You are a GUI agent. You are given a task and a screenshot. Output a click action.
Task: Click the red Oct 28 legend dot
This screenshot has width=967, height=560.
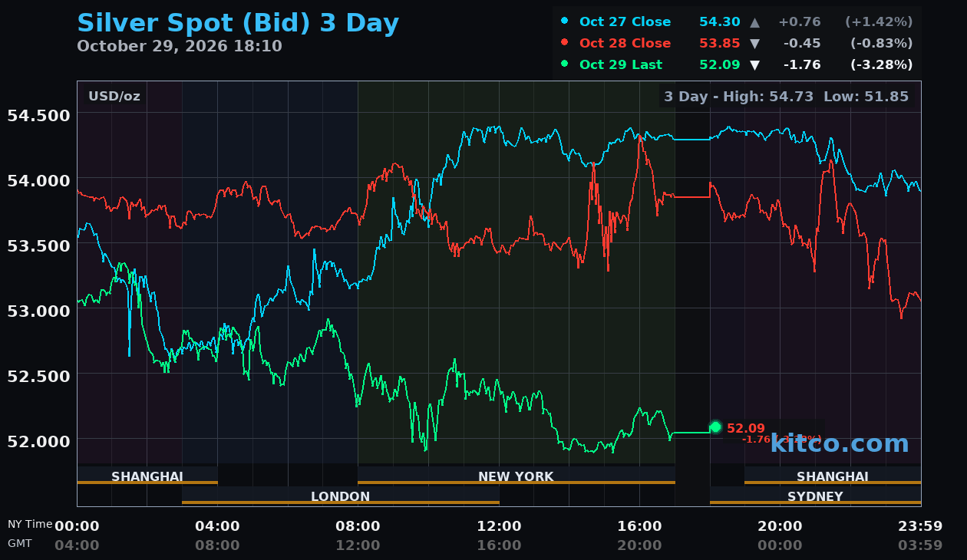565,42
